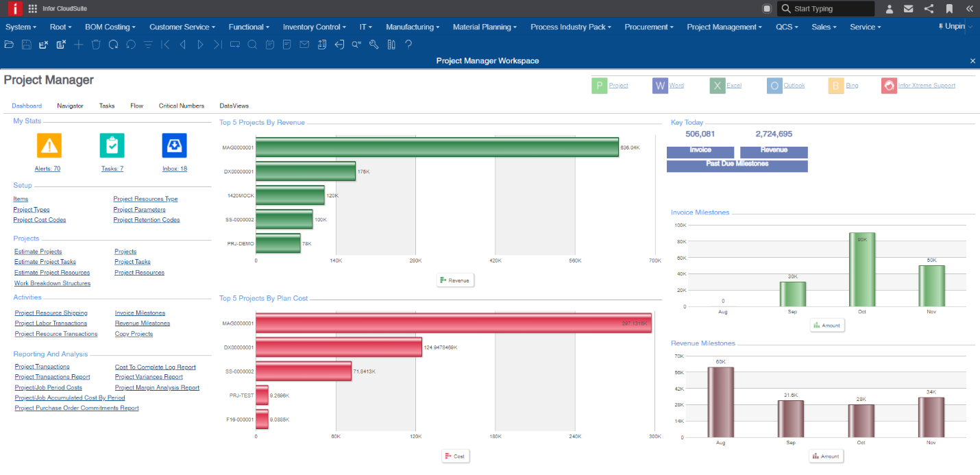The height and width of the screenshot is (475, 980).
Task: Click the envelope icon in the blue toolbar
Action: point(304,45)
